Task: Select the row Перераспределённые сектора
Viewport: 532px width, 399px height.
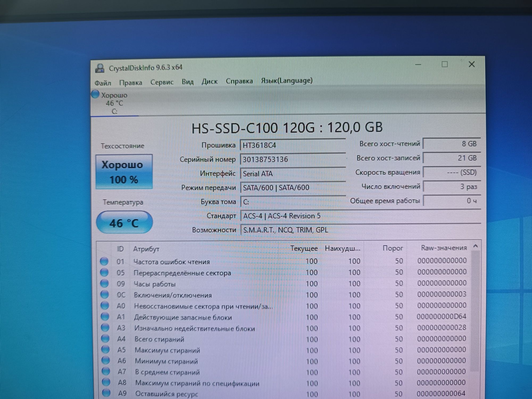Action: 283,272
